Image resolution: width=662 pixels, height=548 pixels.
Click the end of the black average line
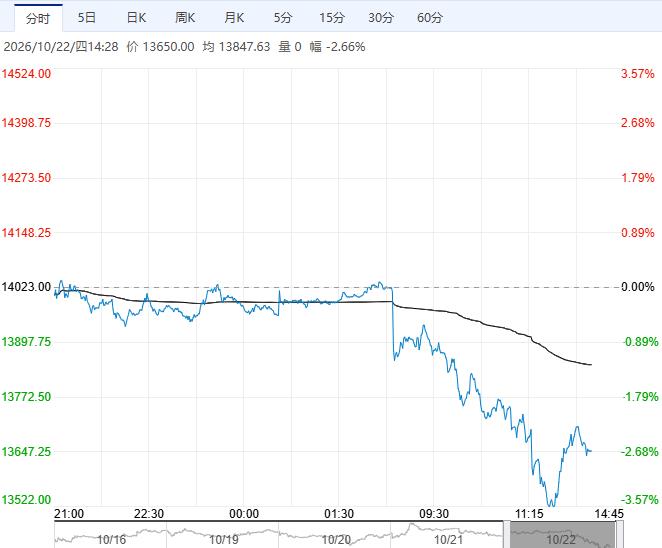click(x=591, y=364)
